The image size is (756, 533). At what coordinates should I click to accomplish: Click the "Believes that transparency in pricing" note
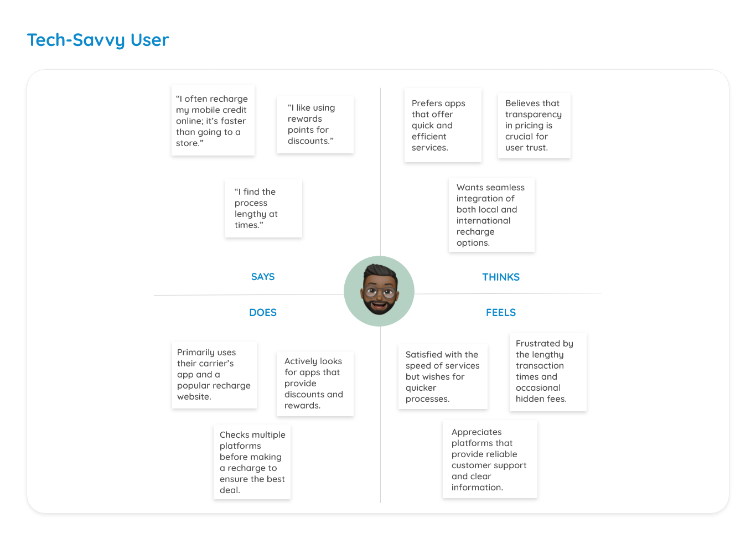tap(534, 126)
